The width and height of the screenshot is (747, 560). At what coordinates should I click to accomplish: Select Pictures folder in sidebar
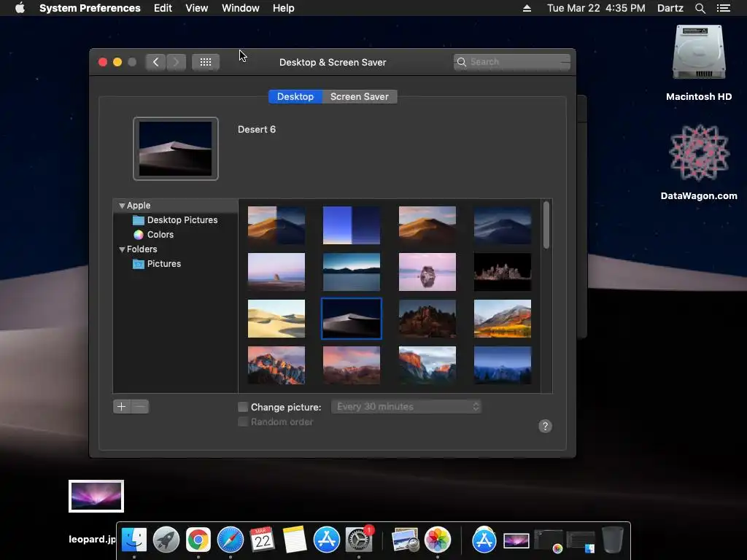[x=157, y=264]
